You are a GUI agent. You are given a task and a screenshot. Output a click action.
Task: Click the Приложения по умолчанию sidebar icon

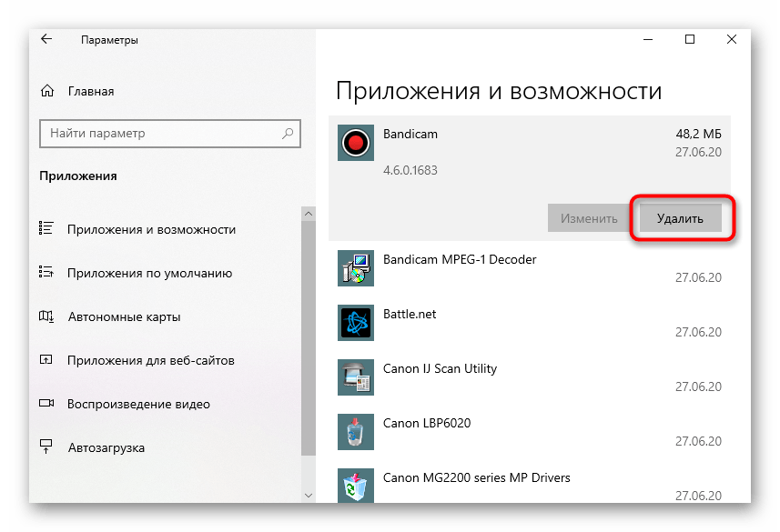coord(46,272)
